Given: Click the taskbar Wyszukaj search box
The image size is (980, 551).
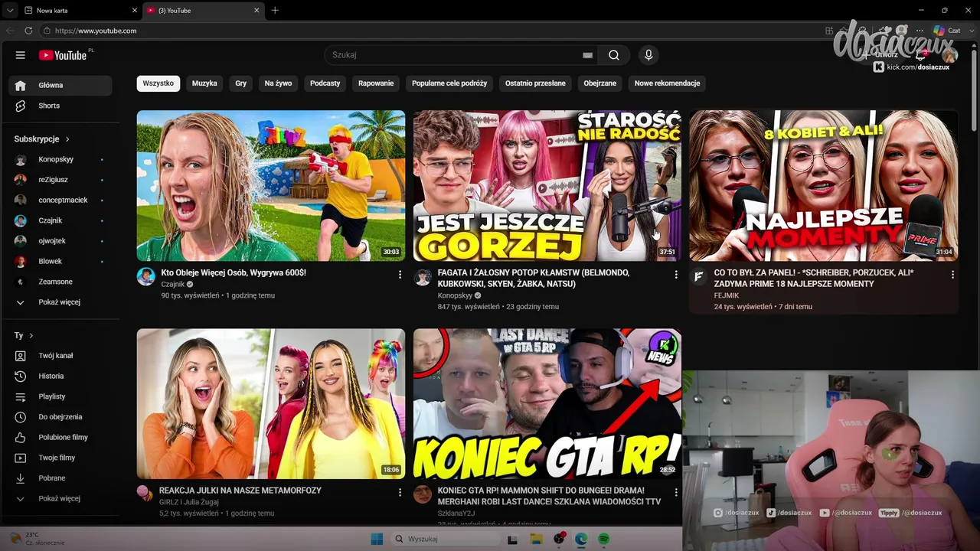Looking at the screenshot, I should (444, 539).
